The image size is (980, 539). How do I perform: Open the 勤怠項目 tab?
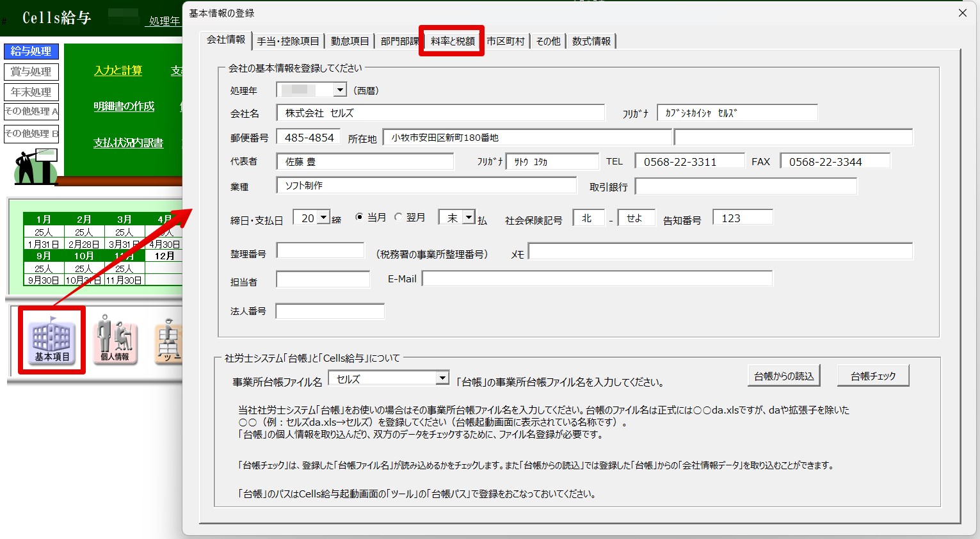[349, 41]
